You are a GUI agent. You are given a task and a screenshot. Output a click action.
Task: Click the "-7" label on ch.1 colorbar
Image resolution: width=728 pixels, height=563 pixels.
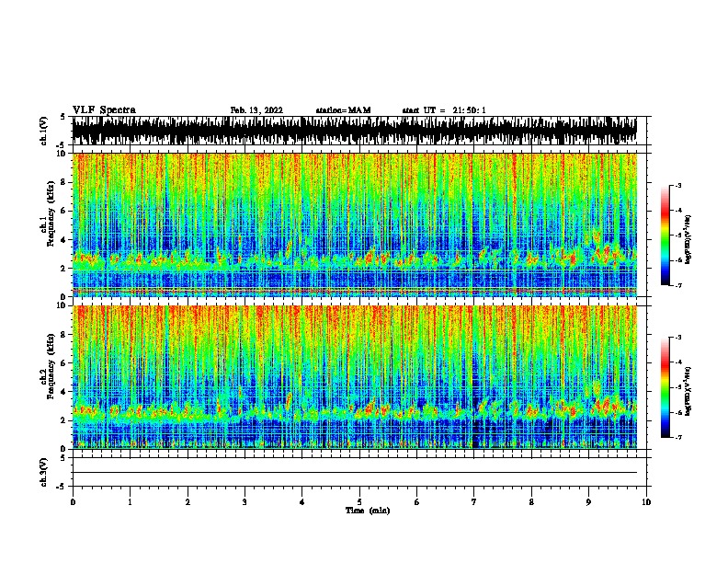(677, 285)
